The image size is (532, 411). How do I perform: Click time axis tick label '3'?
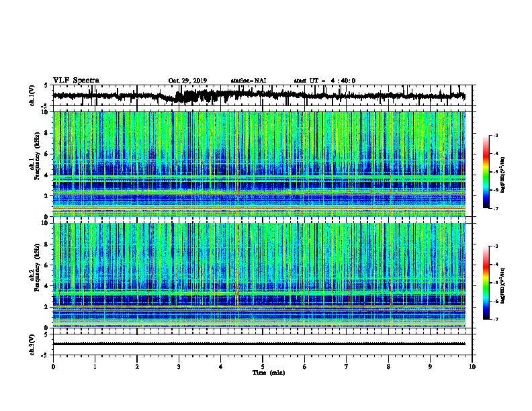179,367
